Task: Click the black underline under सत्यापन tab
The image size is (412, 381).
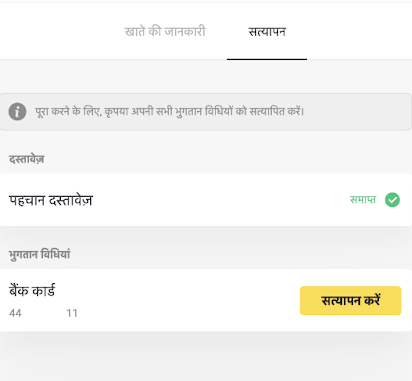Action: 267,59
